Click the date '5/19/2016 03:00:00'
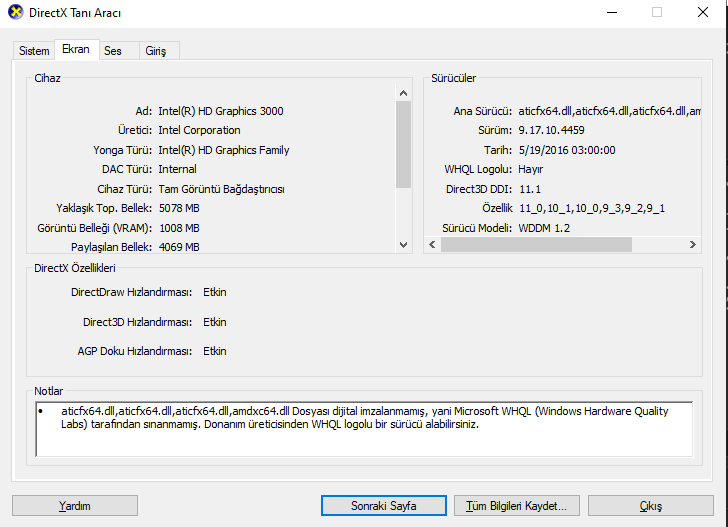 coord(567,150)
